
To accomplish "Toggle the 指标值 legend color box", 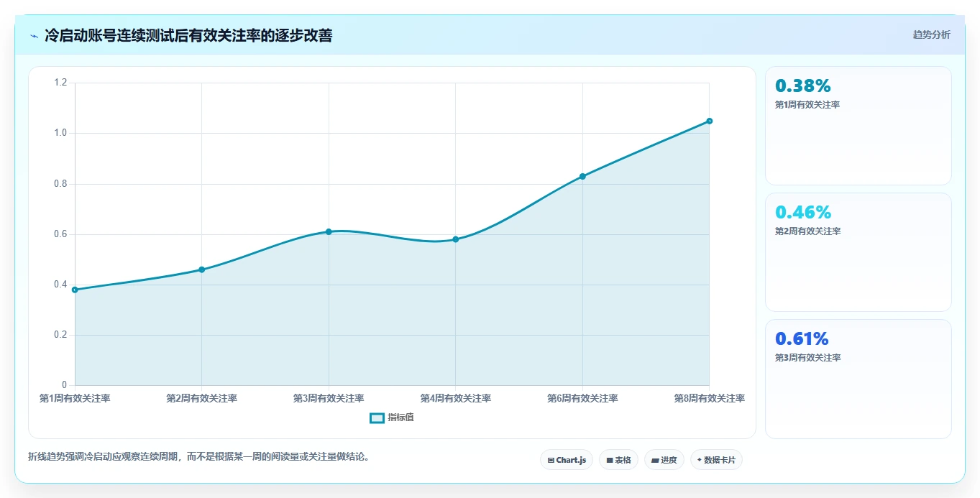I will pos(377,418).
